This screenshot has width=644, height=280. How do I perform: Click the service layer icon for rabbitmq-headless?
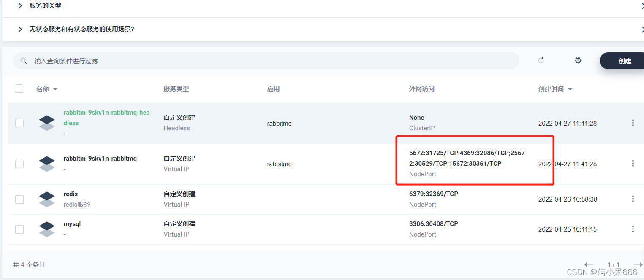pos(47,123)
